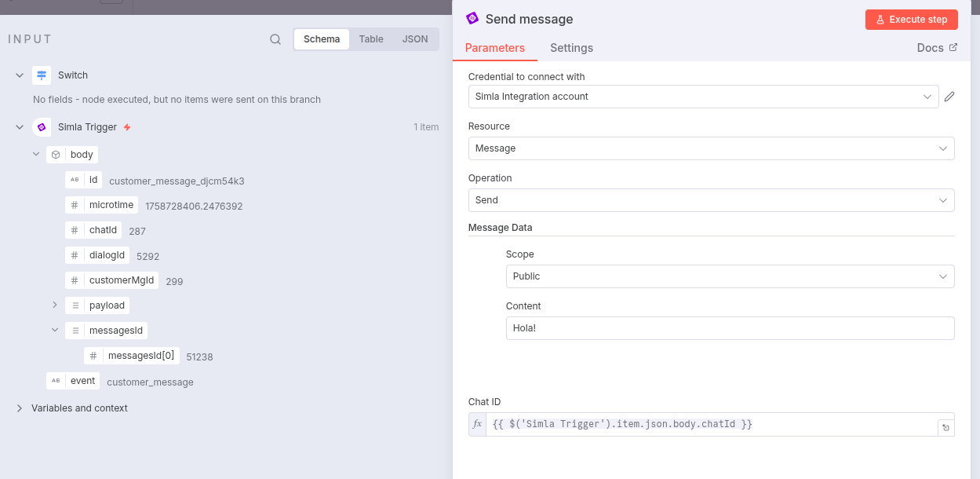Click the number icon beside microtime
Viewport: 980px width, 479px height.
pyautogui.click(x=75, y=205)
